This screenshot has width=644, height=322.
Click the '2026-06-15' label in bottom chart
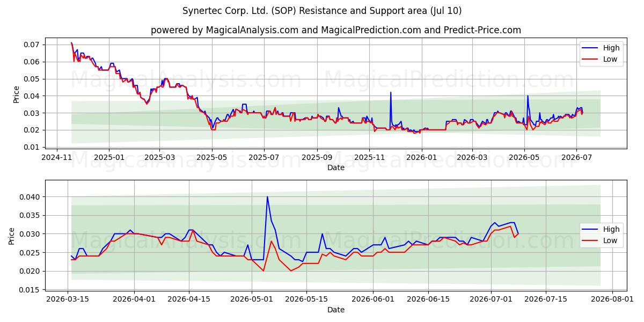click(428, 300)
